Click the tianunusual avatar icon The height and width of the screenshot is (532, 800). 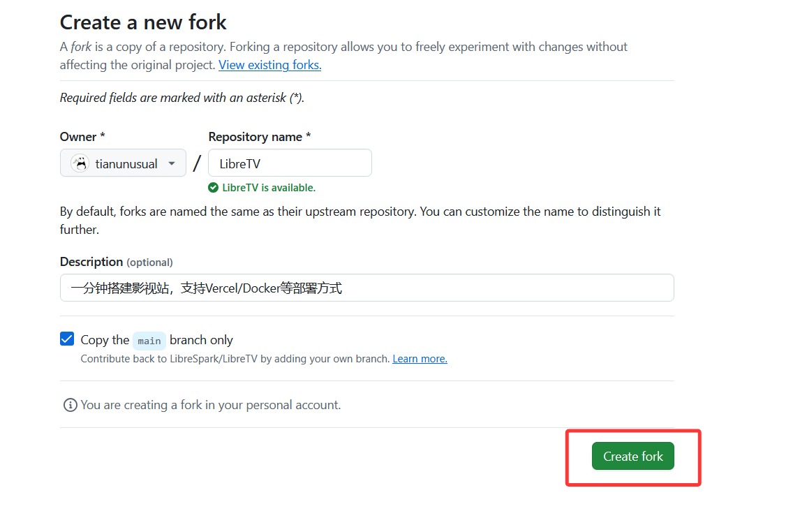[x=80, y=163]
